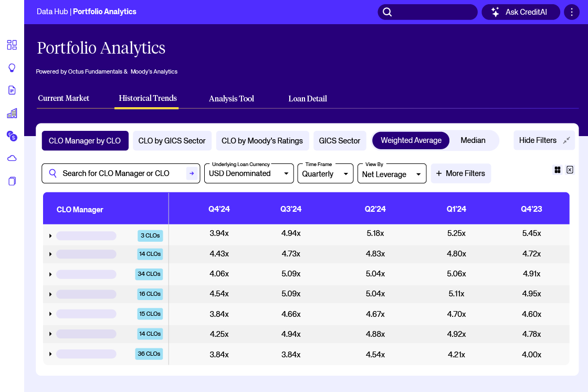Click magnifier icon in CLO Manager search
The height and width of the screenshot is (392, 588).
[53, 173]
